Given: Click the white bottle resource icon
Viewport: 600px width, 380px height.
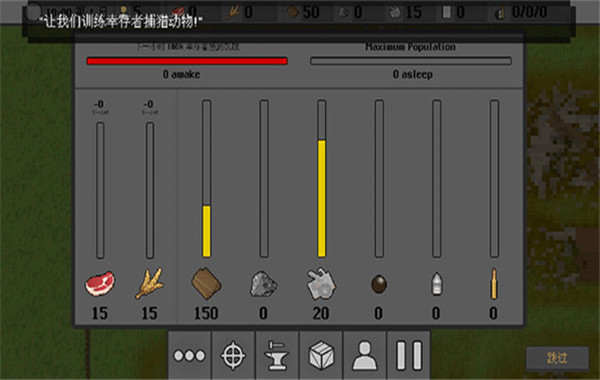Looking at the screenshot, I should 437,284.
